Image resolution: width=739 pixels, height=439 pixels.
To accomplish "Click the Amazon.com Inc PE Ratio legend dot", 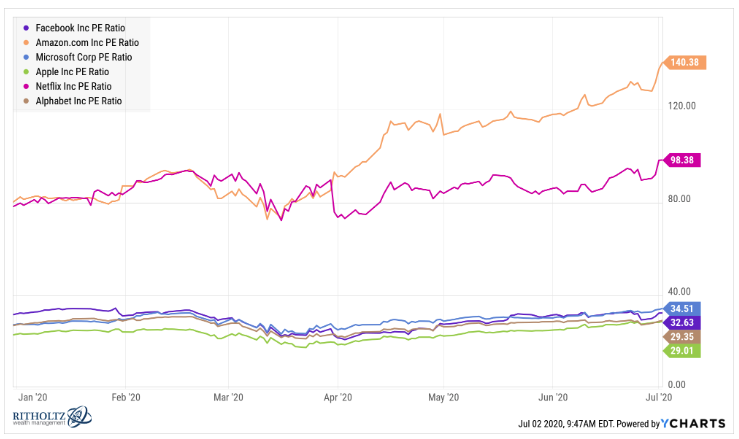I will (x=25, y=43).
